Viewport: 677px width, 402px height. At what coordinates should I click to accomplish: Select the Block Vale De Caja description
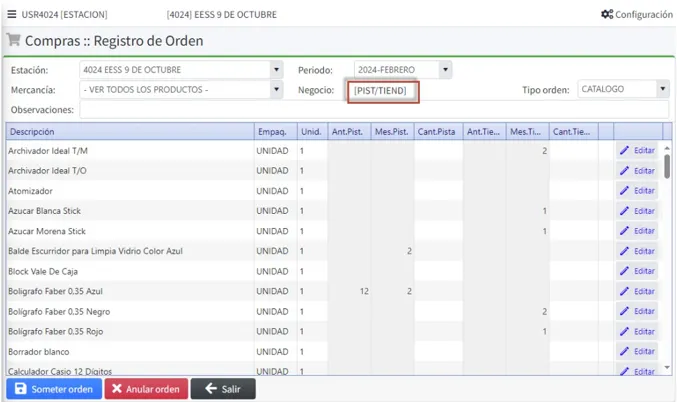tap(43, 271)
